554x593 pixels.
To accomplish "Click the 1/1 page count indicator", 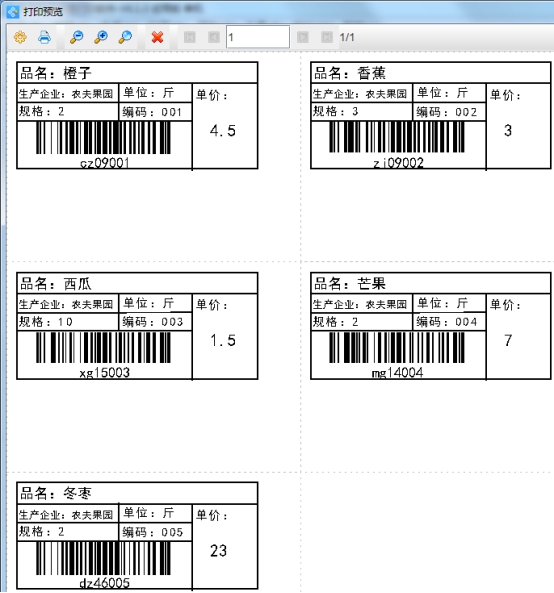I will coord(347,37).
